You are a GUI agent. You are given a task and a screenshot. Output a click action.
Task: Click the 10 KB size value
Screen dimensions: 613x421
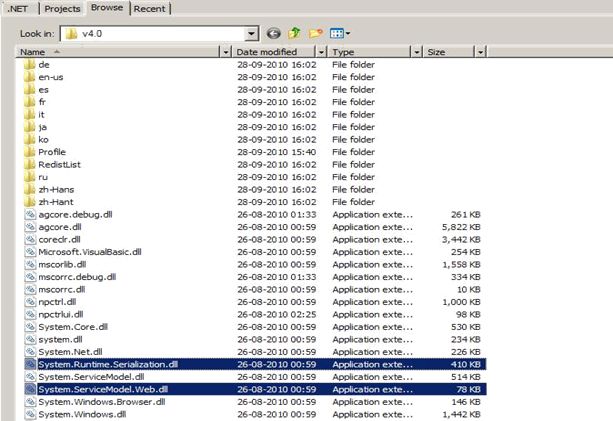[468, 290]
